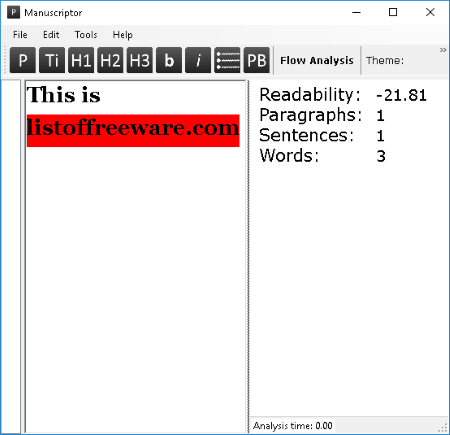
Task: Click the 'This is' text in editor
Action: click(63, 95)
